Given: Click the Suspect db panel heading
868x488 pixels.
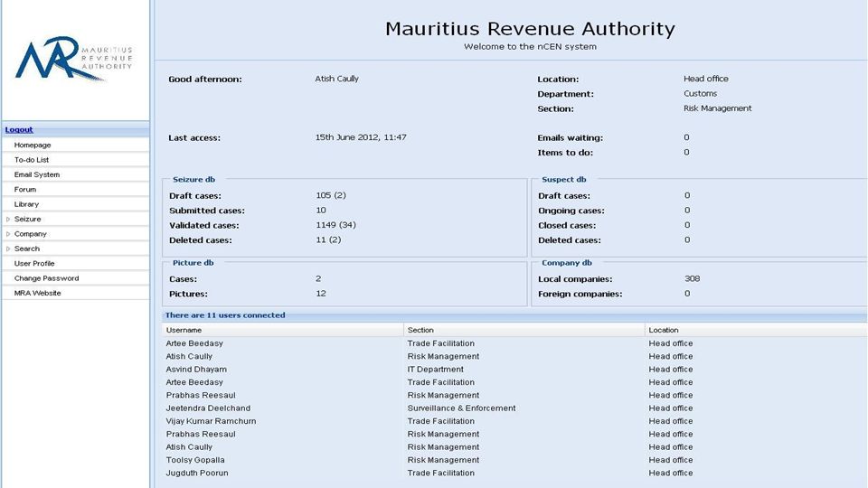Looking at the screenshot, I should (563, 179).
